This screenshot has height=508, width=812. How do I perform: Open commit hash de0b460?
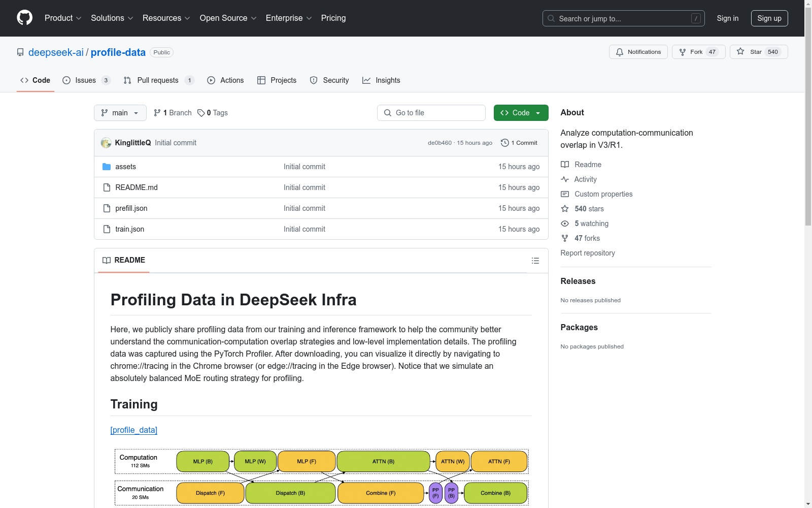click(439, 143)
